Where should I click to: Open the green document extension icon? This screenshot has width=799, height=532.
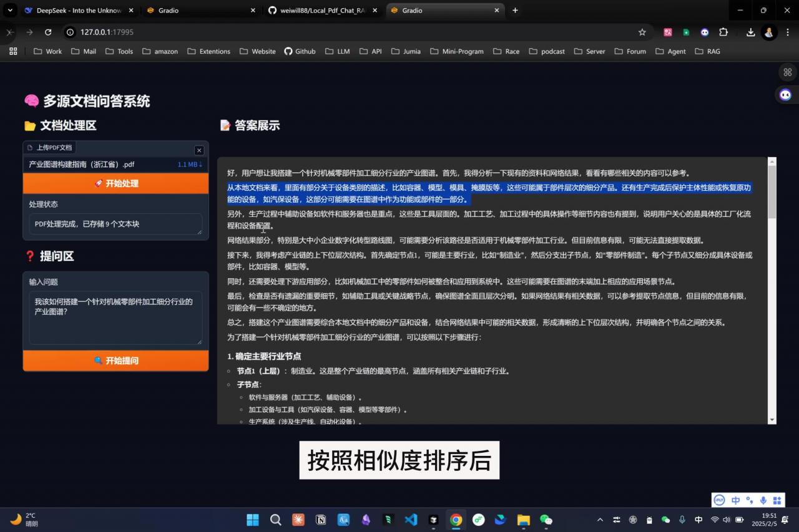click(686, 32)
